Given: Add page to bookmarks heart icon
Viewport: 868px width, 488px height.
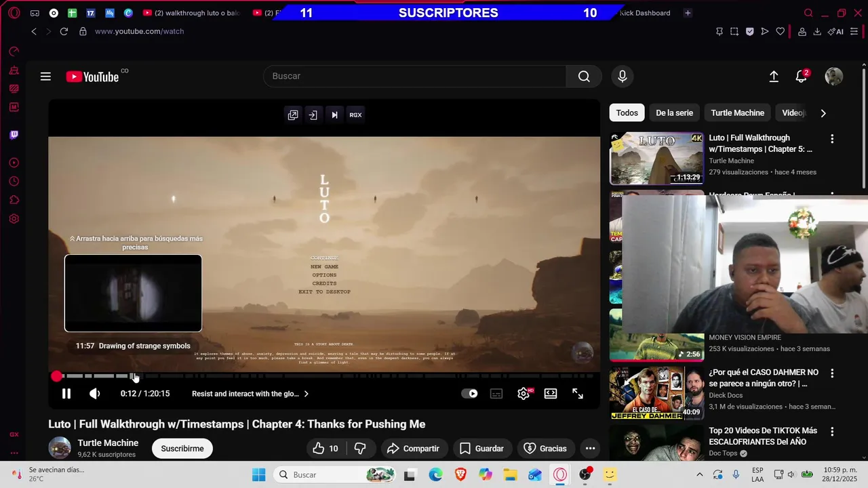Looking at the screenshot, I should [x=781, y=31].
